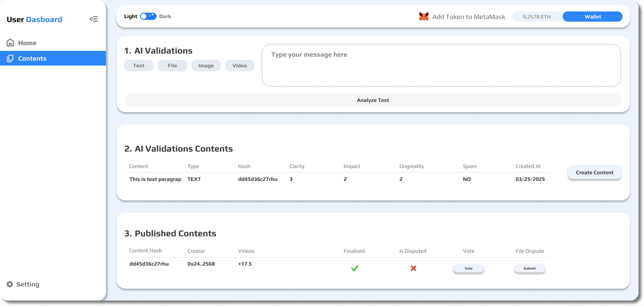Collapse the sidebar with the menu-fold icon
Screen dimensions: 644x306
click(x=94, y=19)
